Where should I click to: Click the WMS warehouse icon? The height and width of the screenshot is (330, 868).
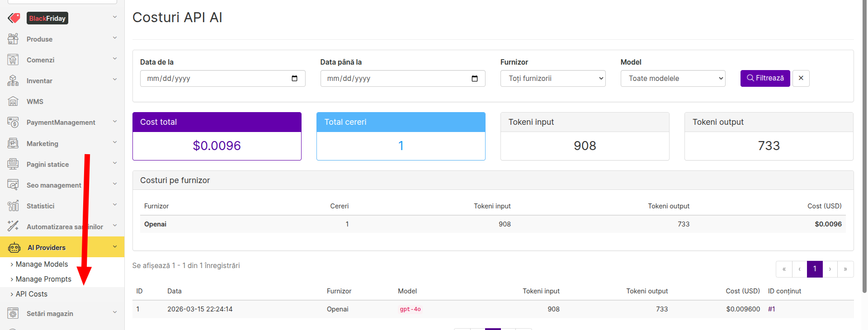[x=13, y=101]
